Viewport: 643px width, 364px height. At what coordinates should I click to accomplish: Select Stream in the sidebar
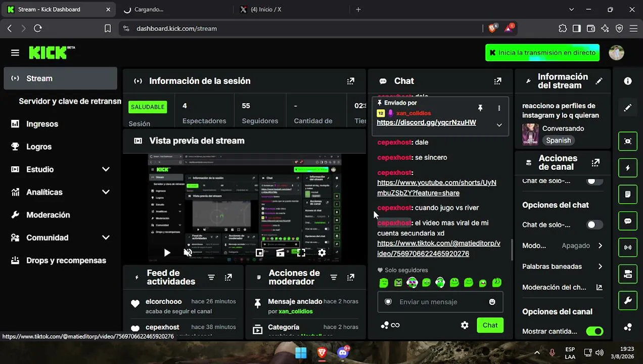point(60,78)
